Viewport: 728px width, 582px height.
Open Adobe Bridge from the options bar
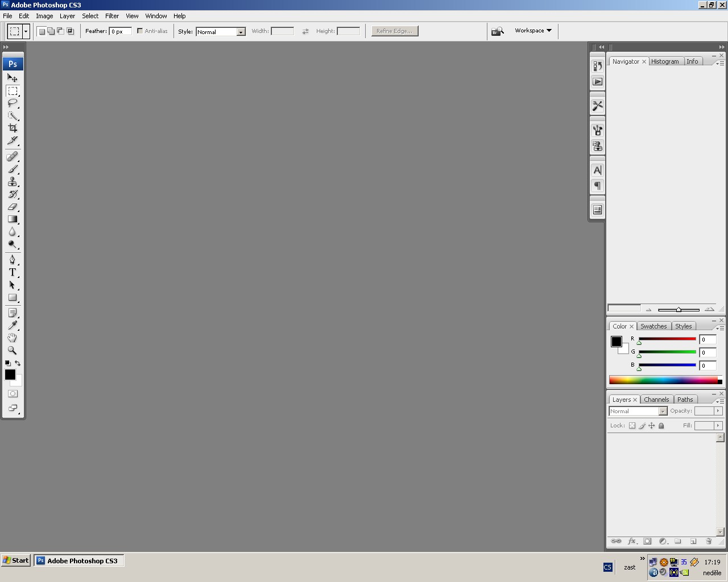[x=498, y=31]
